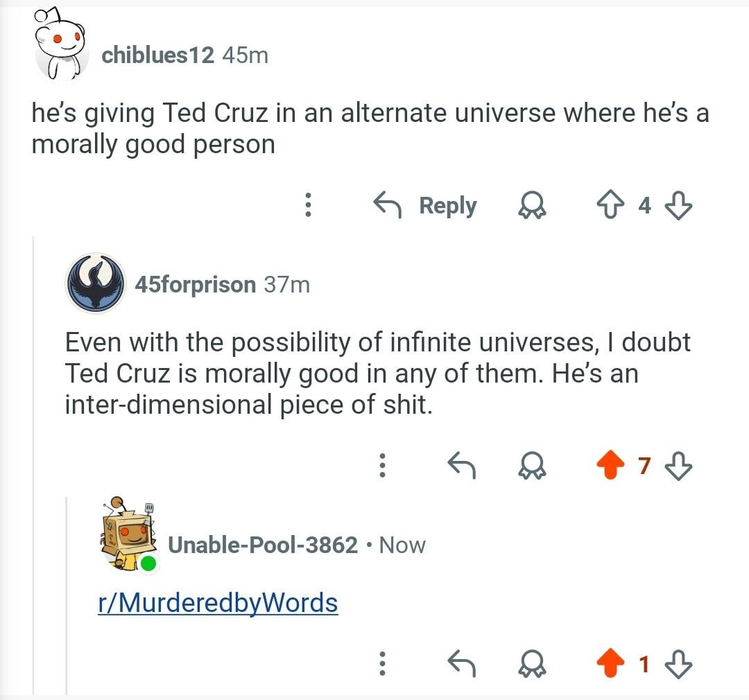
Task: Click reply arrow on 45forprison's comment
Action: 463,466
